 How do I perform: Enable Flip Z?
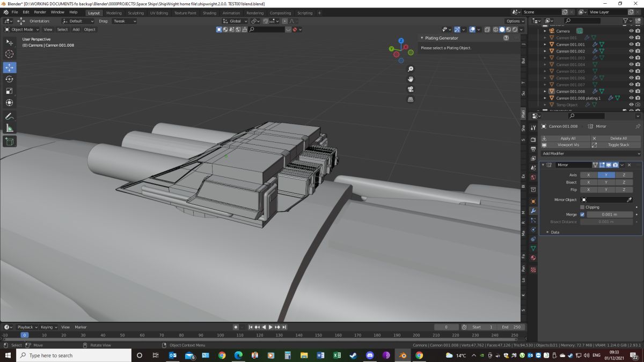point(624,189)
